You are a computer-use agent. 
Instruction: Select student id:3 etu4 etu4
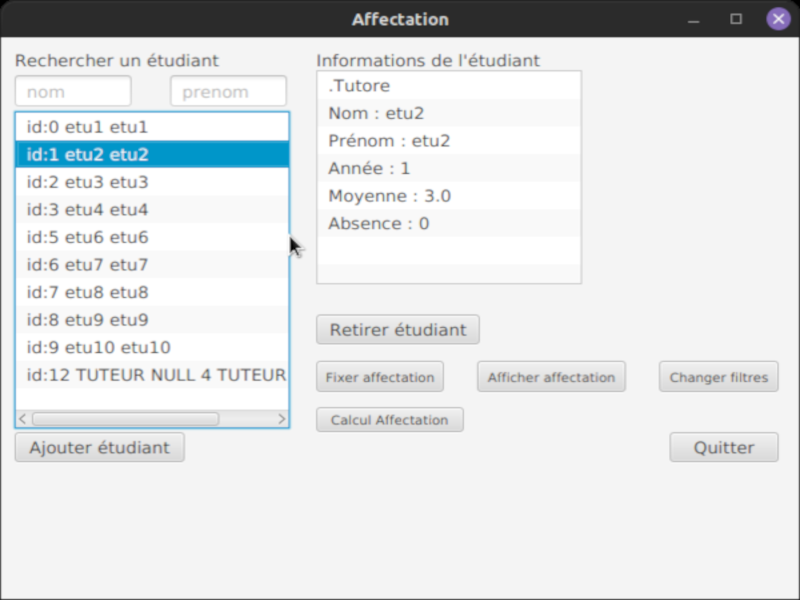pos(152,210)
